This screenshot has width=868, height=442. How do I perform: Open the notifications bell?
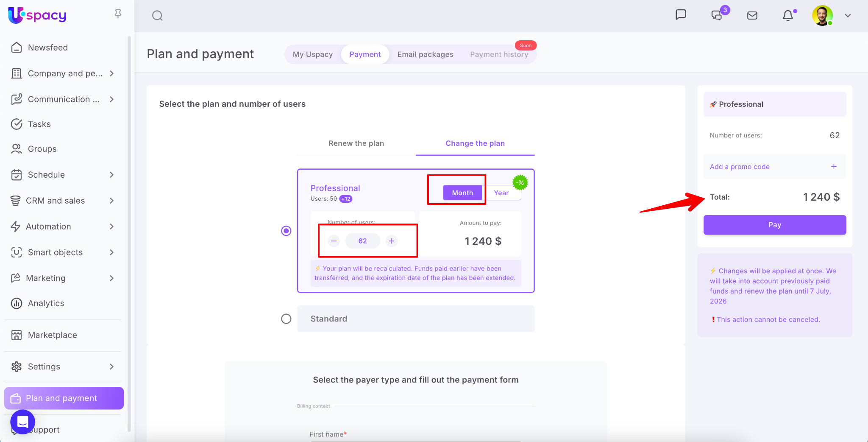(787, 16)
